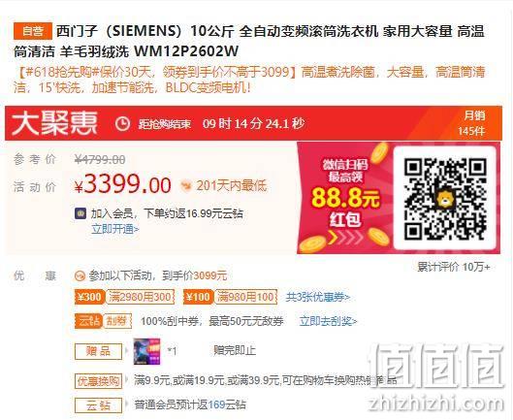The image size is (513, 420).
Task: Click the 优惠换购 exchange label
Action: coord(99,381)
